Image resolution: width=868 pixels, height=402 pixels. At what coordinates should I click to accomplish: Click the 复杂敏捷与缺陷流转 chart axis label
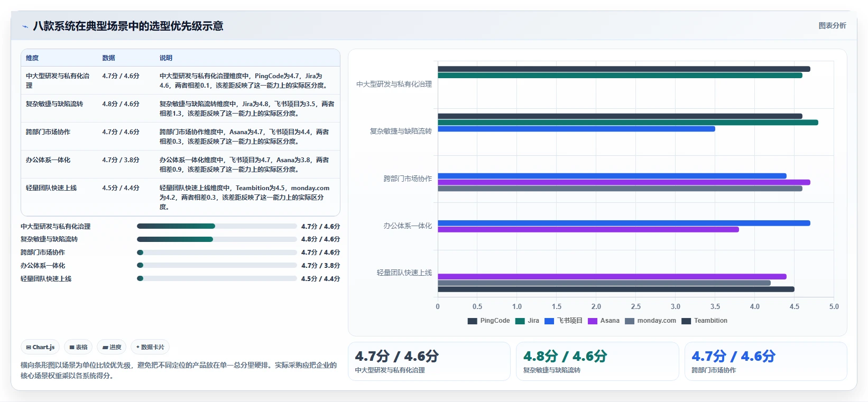coord(401,131)
